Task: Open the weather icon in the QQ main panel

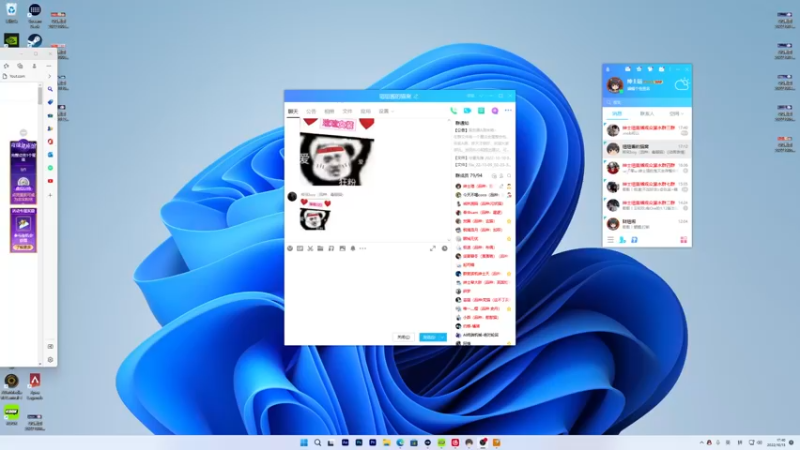Action: [x=682, y=84]
